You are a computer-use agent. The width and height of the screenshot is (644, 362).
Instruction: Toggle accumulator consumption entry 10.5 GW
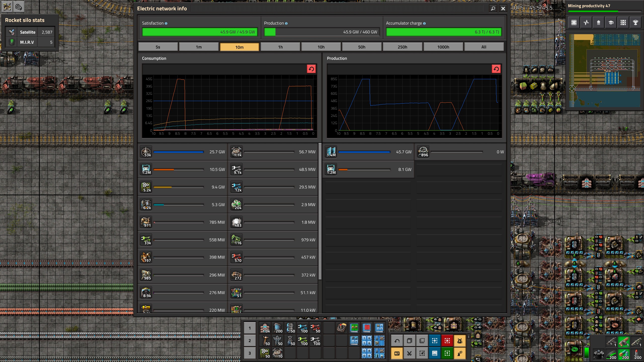(183, 169)
